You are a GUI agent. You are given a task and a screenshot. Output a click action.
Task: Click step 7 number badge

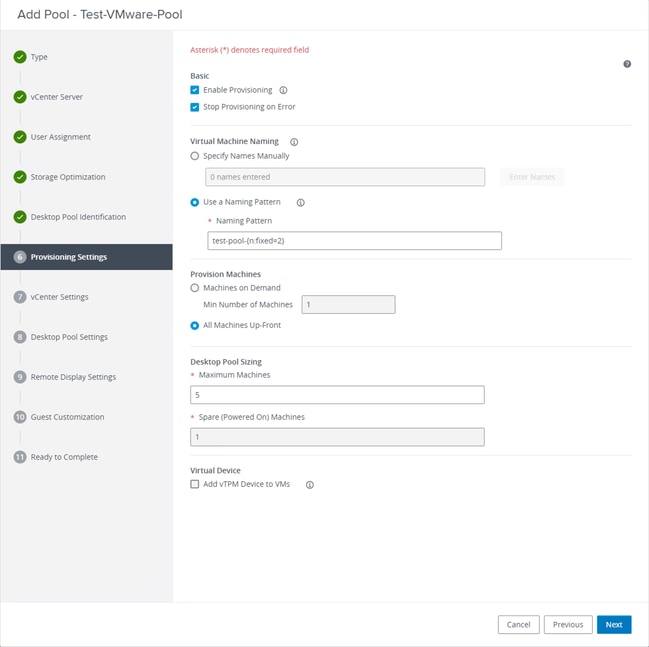pos(20,297)
